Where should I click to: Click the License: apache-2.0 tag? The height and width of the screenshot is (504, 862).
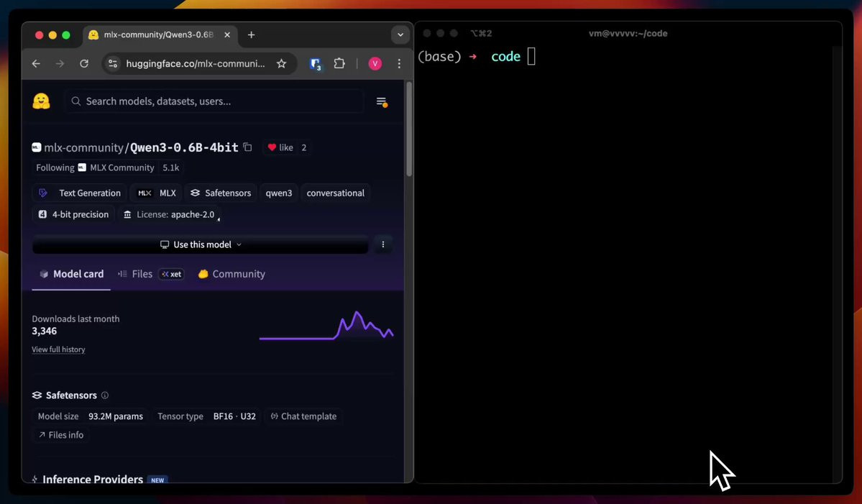169,214
